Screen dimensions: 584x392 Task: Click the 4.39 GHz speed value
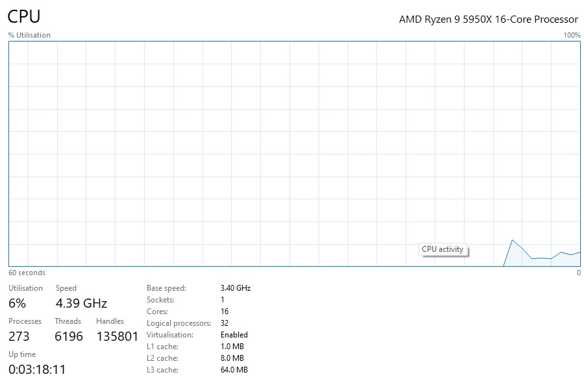point(81,303)
